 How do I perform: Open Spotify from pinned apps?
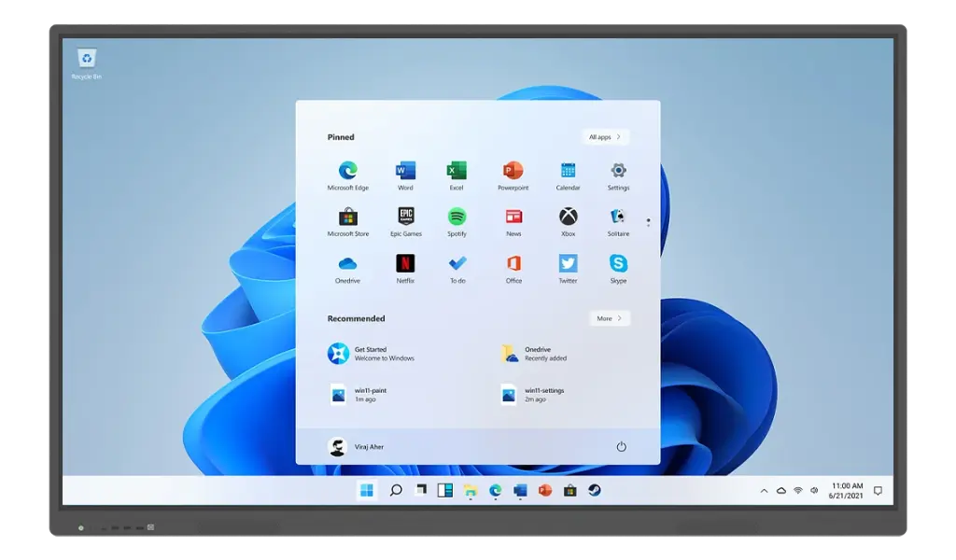point(457,222)
